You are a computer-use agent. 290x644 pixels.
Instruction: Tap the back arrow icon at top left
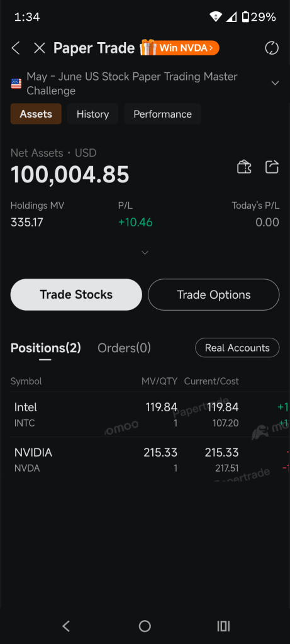tap(16, 48)
